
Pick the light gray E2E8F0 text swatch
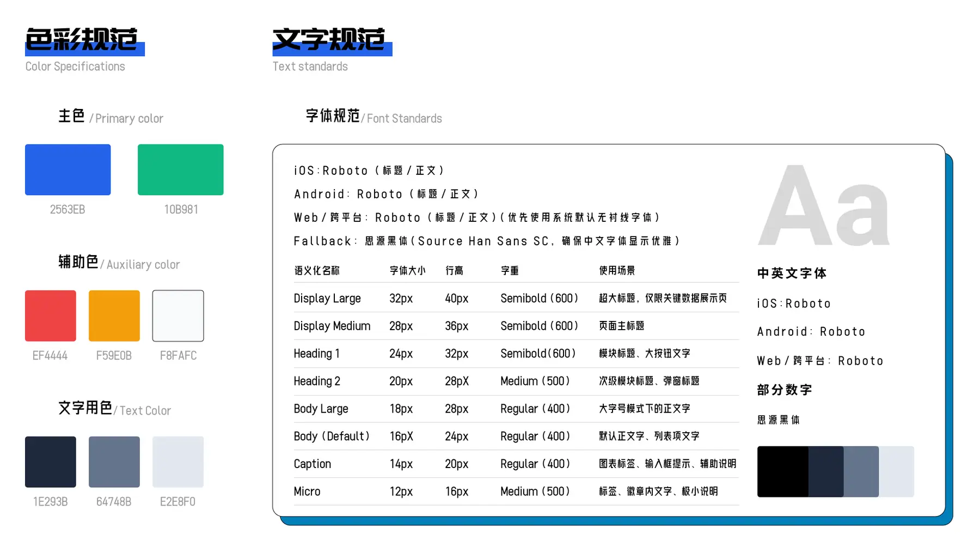[x=178, y=462]
